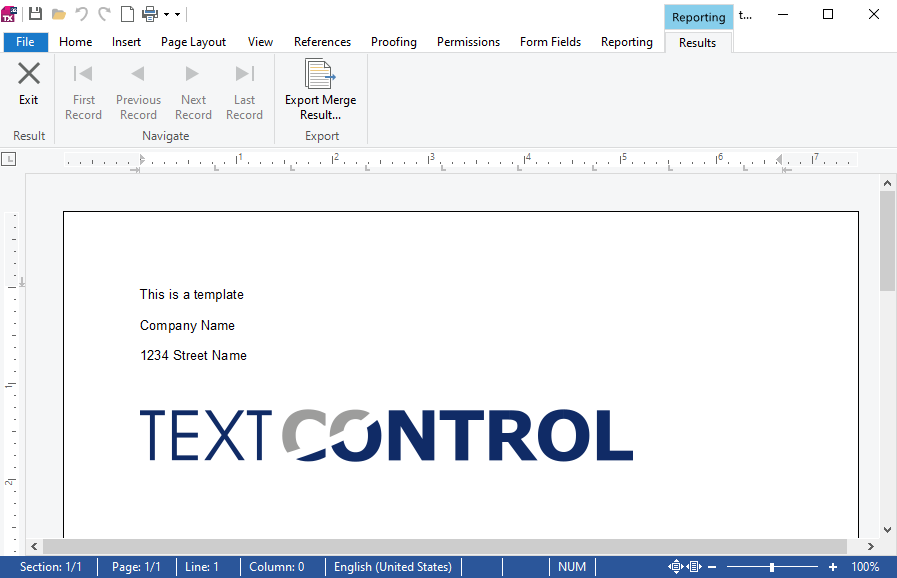The width and height of the screenshot is (897, 578).
Task: Open the Page Layout tab
Action: [193, 42]
